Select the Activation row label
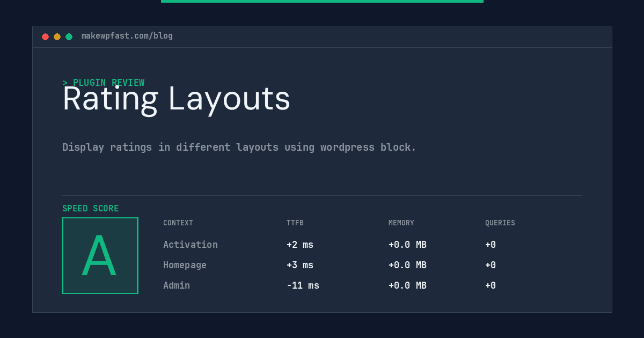This screenshot has width=644, height=338. click(191, 245)
